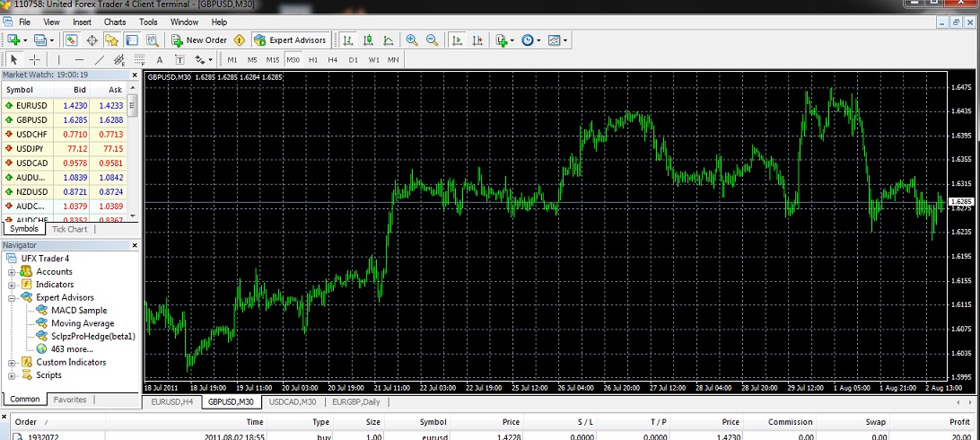The height and width of the screenshot is (440, 980).
Task: Switch to M5 timeframe
Action: 252,59
